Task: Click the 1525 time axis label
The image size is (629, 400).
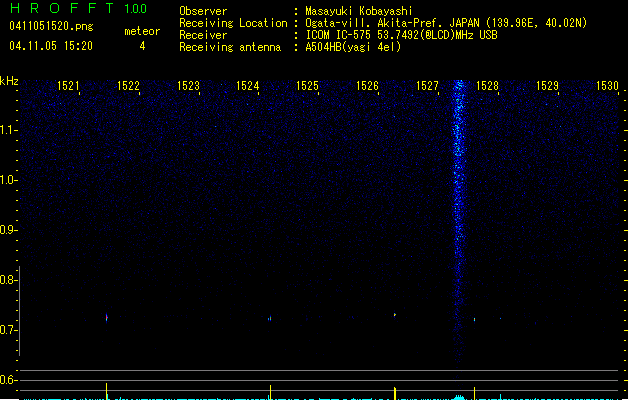Action: (307, 86)
